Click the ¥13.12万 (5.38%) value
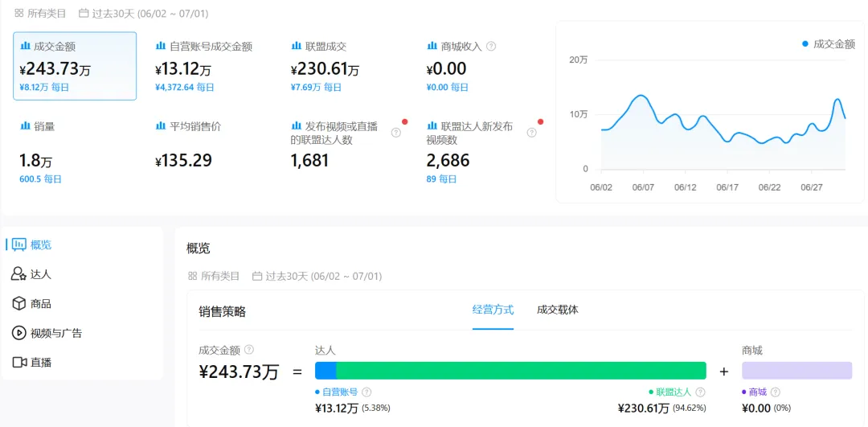868x427 pixels. pos(353,409)
